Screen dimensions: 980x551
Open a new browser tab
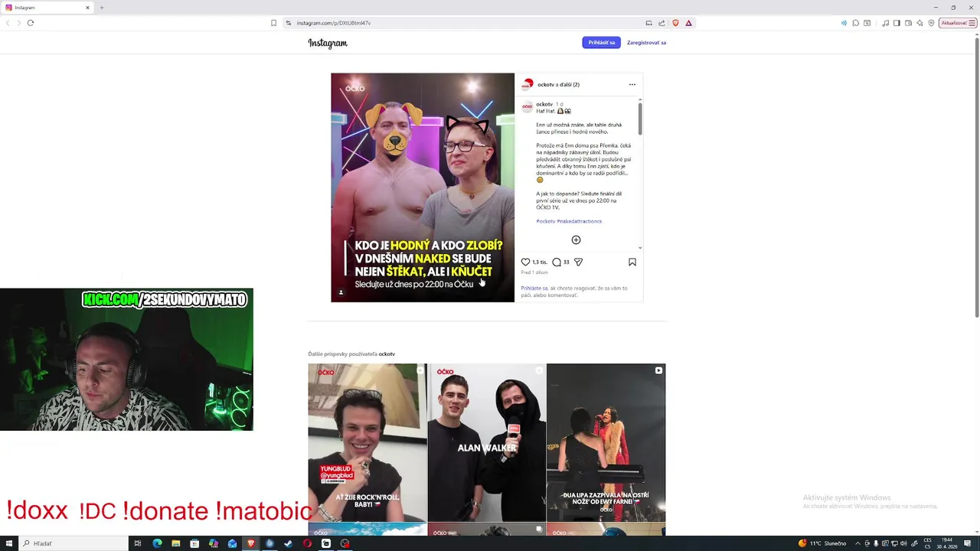pyautogui.click(x=101, y=8)
